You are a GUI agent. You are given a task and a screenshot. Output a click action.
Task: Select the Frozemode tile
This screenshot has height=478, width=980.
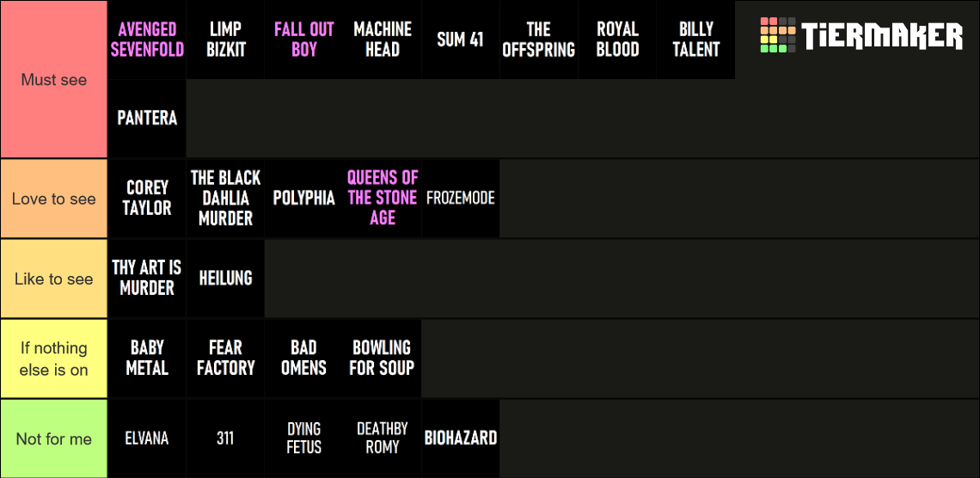point(461,198)
